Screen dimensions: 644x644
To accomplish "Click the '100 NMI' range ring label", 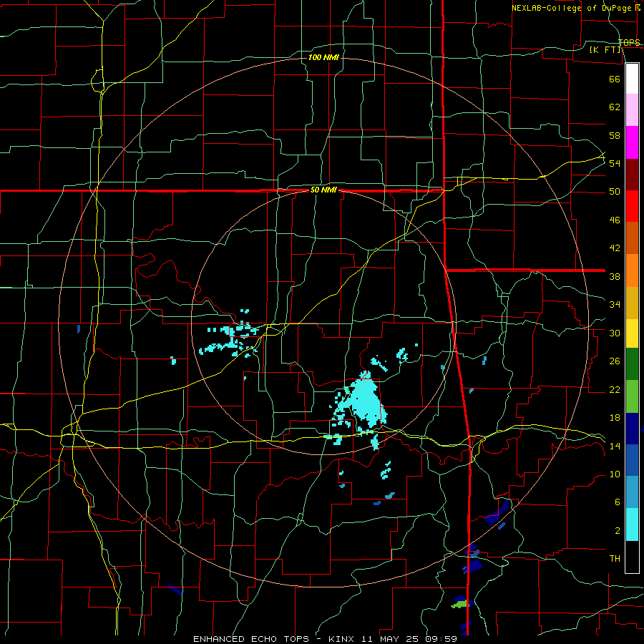I will tap(323, 57).
